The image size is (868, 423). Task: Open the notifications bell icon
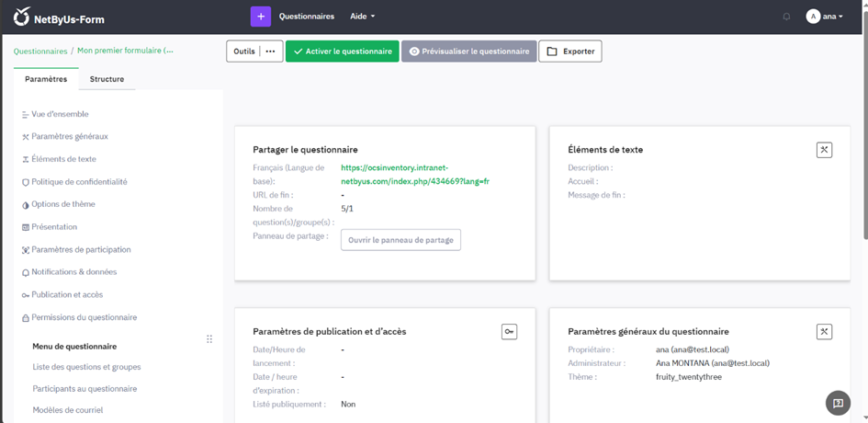[786, 17]
